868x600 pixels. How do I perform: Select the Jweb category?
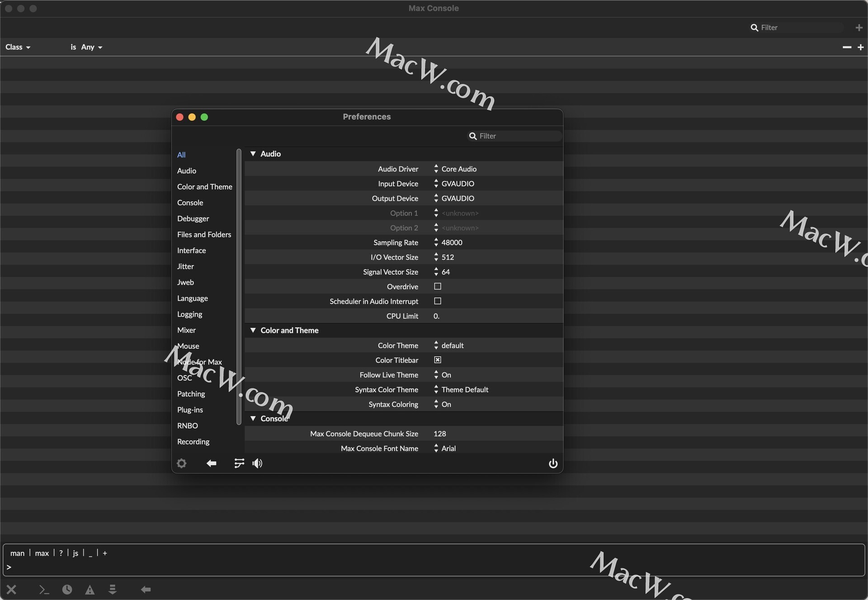(185, 282)
